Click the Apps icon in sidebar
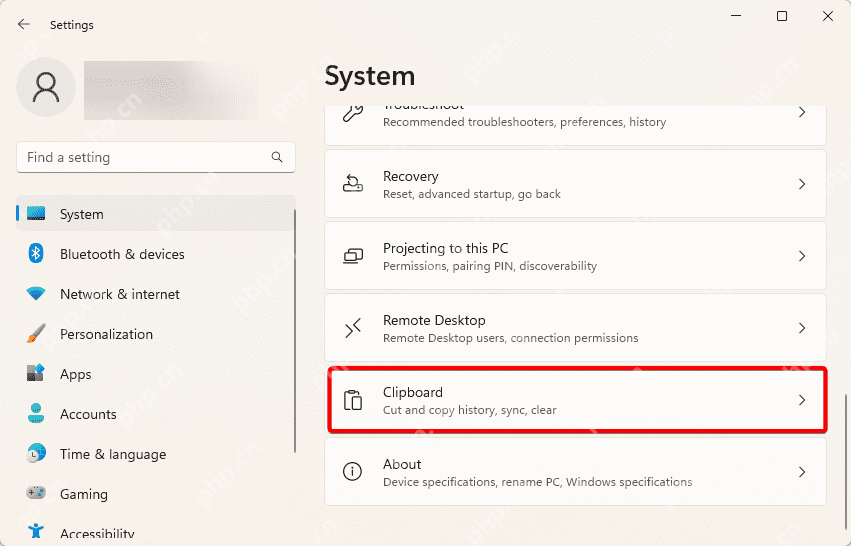The image size is (851, 546). [36, 374]
